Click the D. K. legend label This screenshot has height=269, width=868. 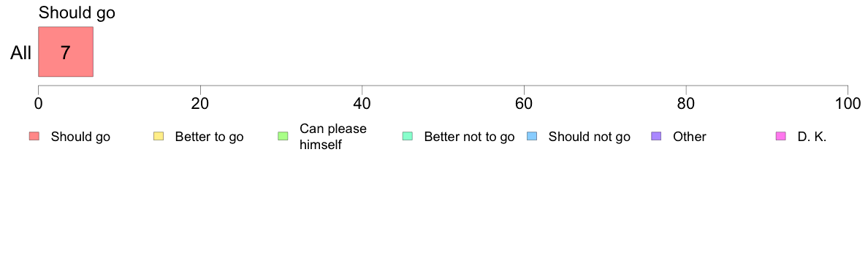point(812,137)
